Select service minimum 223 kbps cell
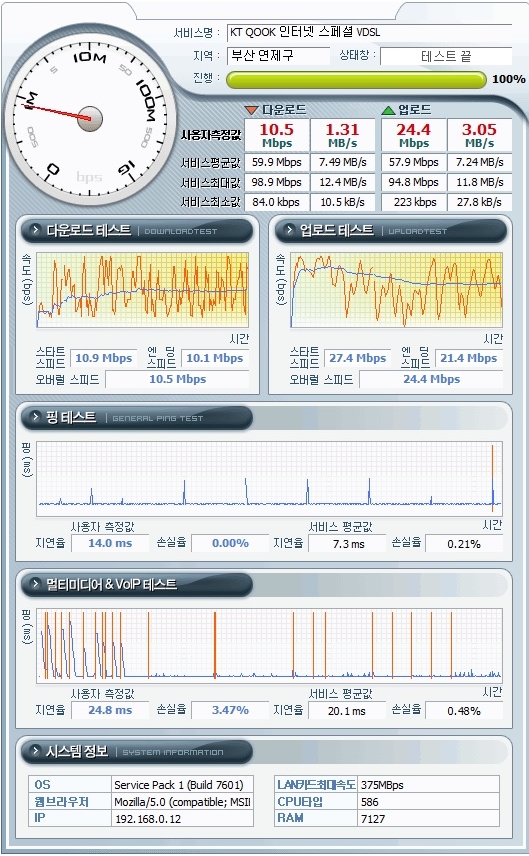This screenshot has height=856, width=529. 414,202
